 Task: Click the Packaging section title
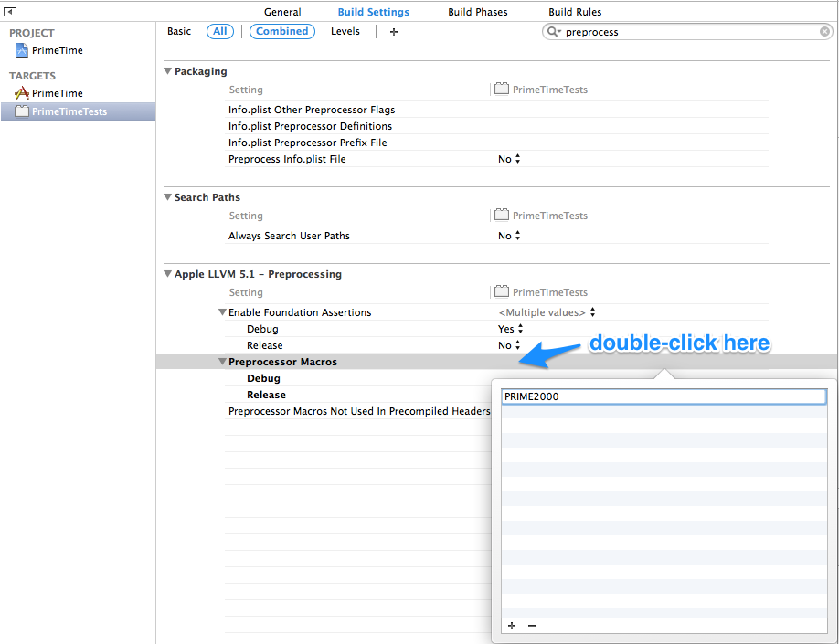point(201,71)
